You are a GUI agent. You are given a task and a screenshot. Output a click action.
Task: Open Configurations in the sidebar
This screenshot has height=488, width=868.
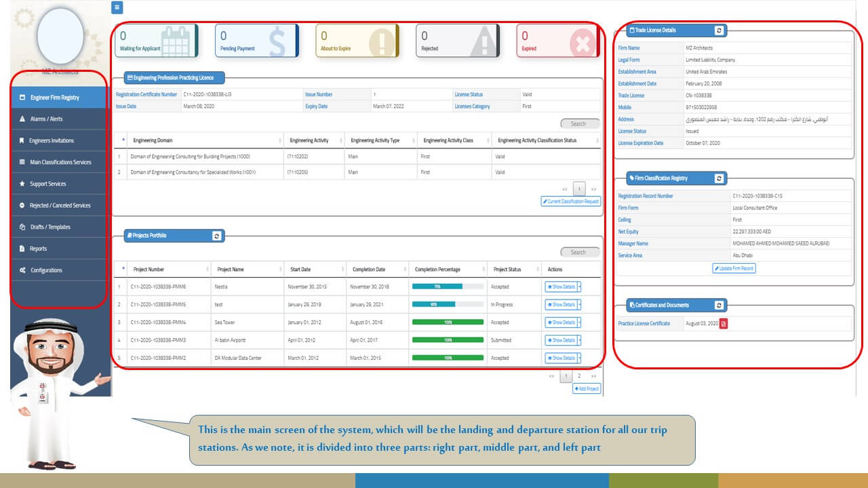[59, 270]
